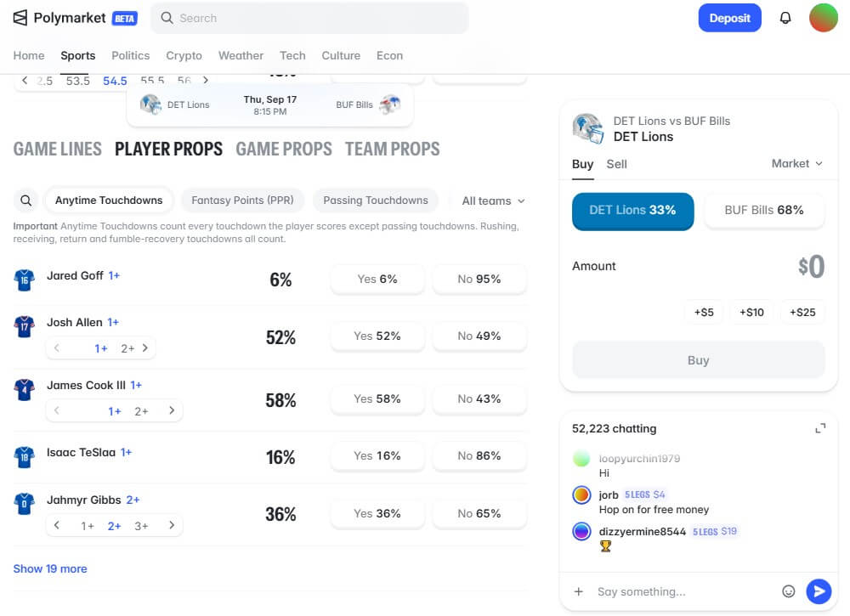Click the $0 amount field
Viewport: 850px width, 616px height.
point(811,267)
